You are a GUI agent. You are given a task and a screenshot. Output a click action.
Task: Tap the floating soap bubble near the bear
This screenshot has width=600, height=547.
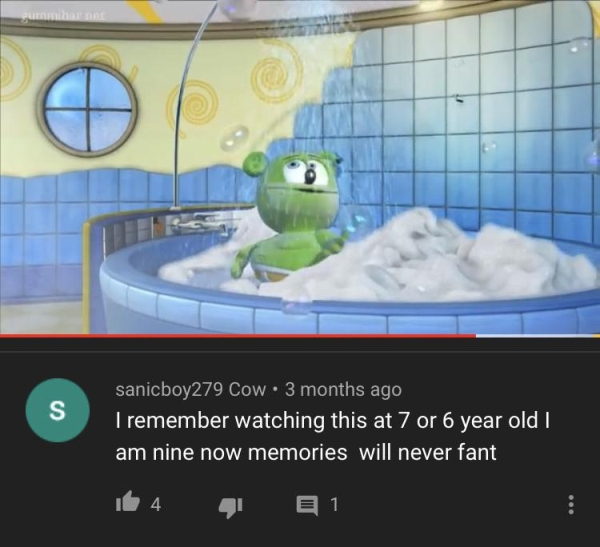point(233,139)
